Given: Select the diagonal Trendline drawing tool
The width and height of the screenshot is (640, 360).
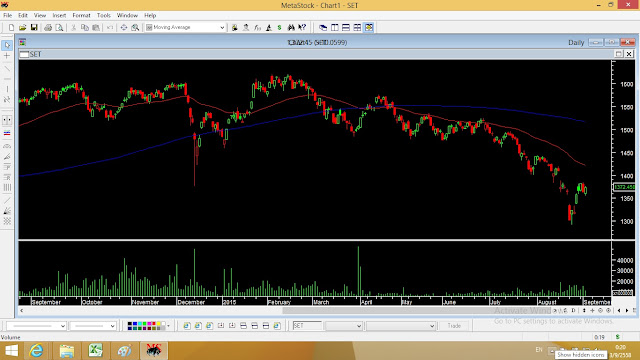Looking at the screenshot, I should coord(7,68).
